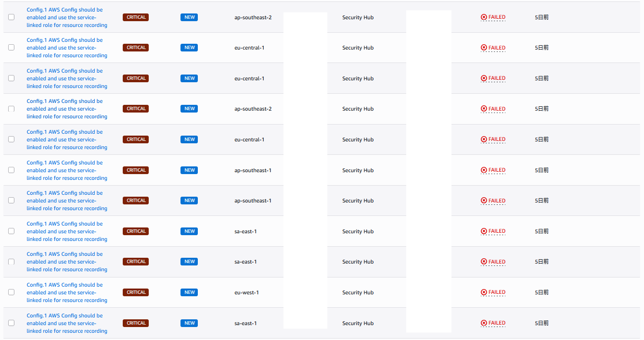
Task: Check the box for the second eu-central-1 finding
Action: pyautogui.click(x=12, y=78)
